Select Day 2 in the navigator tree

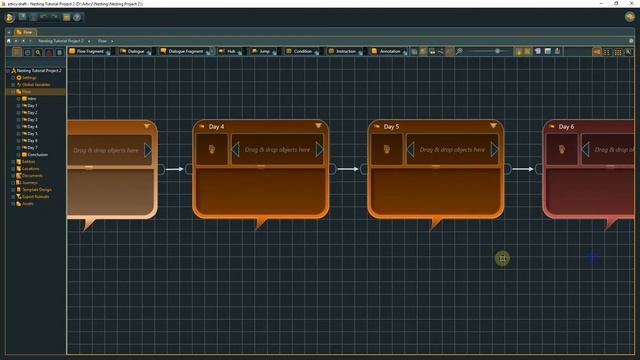(x=32, y=113)
